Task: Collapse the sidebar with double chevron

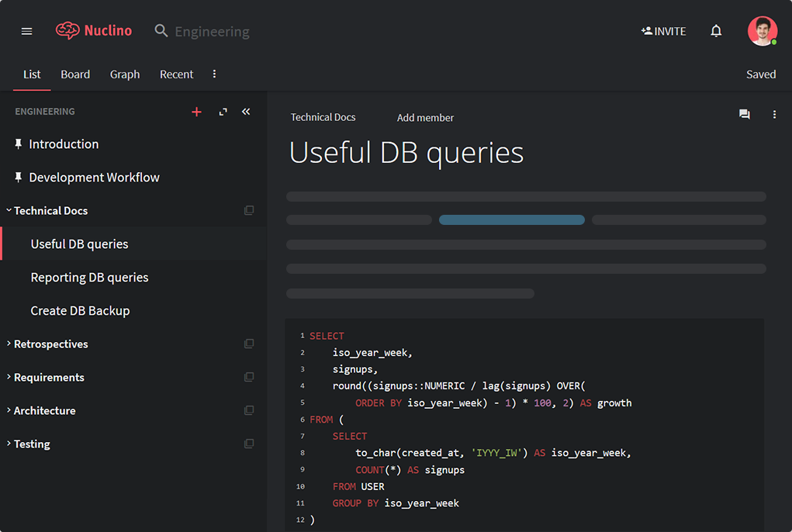Action: pyautogui.click(x=246, y=112)
